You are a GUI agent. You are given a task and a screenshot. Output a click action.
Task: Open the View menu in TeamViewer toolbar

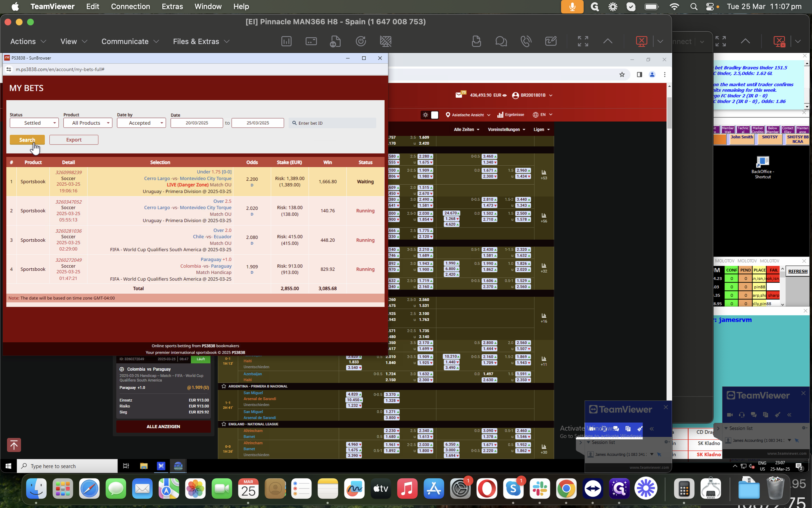coord(74,41)
